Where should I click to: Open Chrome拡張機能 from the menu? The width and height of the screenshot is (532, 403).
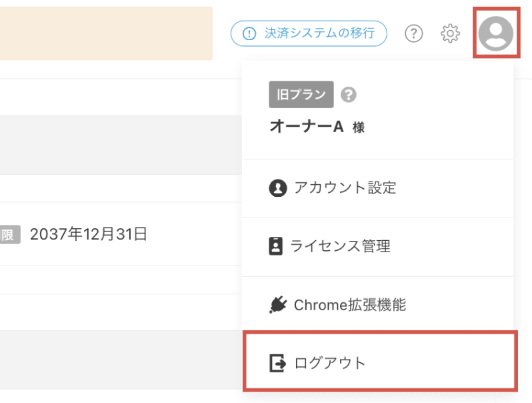pyautogui.click(x=377, y=304)
